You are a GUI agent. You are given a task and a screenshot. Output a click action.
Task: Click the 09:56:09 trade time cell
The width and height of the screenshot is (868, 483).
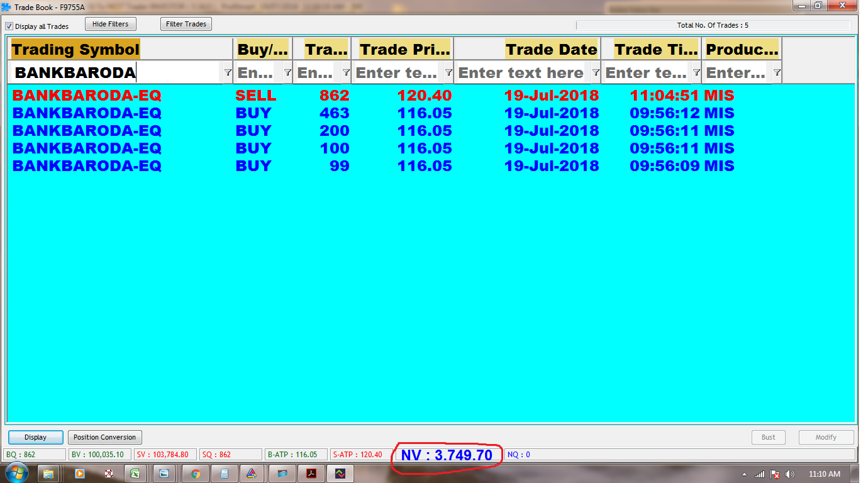pos(665,166)
